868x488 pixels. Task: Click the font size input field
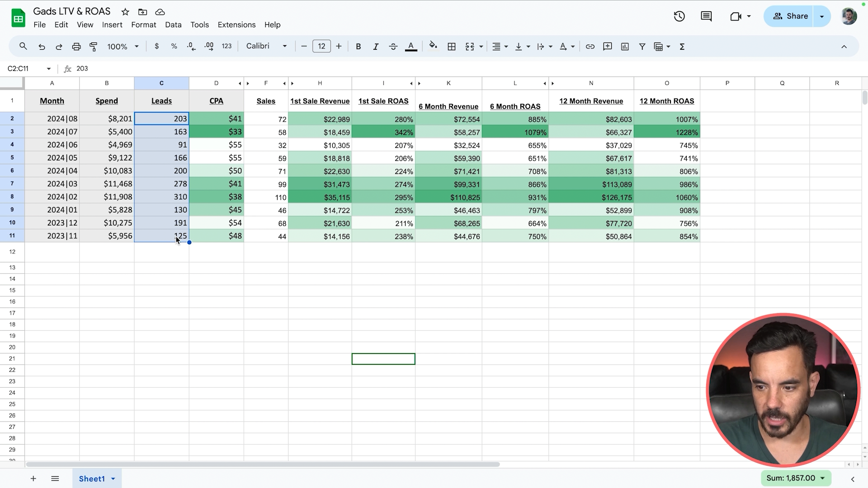(321, 46)
